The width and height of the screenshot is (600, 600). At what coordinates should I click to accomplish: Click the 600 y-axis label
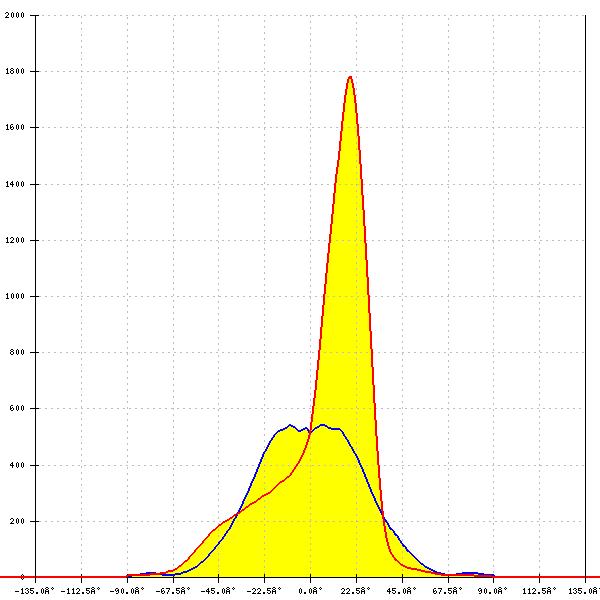(x=17, y=408)
